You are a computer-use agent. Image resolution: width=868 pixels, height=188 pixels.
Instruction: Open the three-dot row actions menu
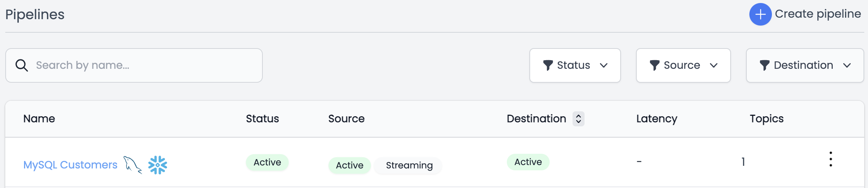[x=830, y=159]
